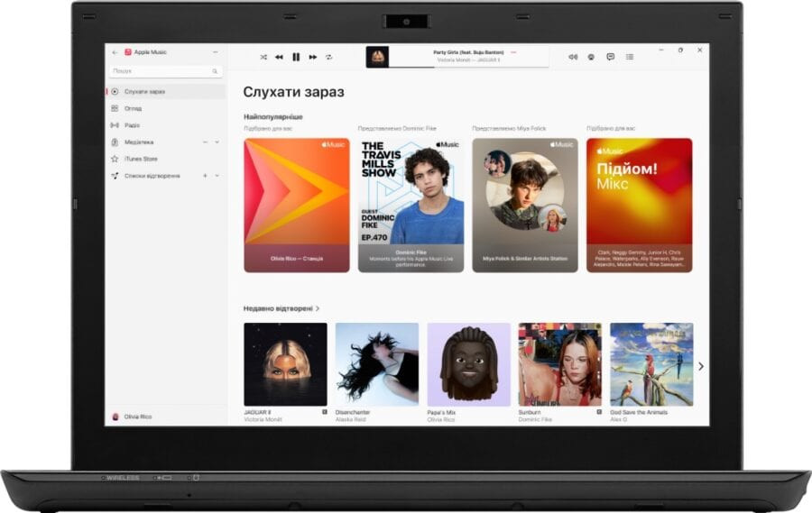The width and height of the screenshot is (812, 513).
Task: Open the Sunburn album cover
Action: tap(560, 364)
